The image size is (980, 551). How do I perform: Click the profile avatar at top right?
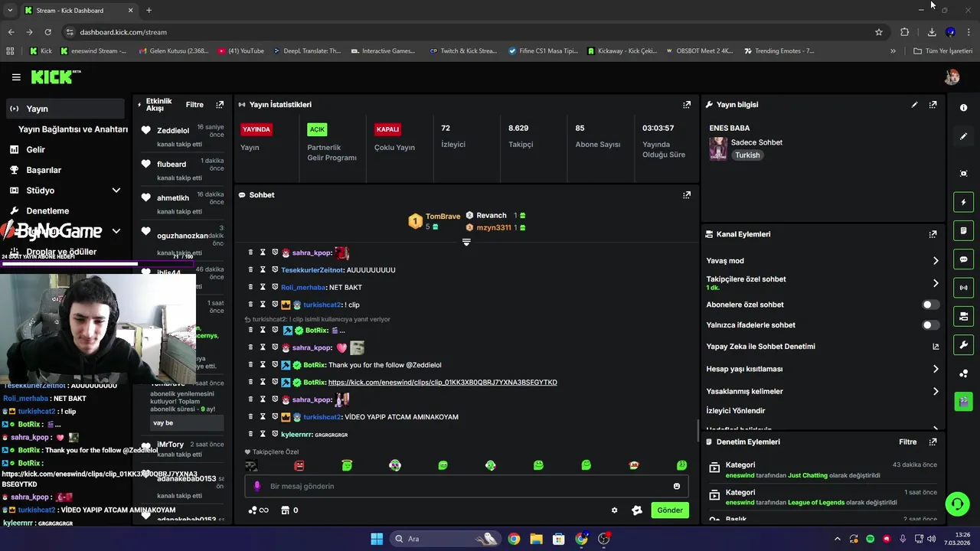pos(952,77)
